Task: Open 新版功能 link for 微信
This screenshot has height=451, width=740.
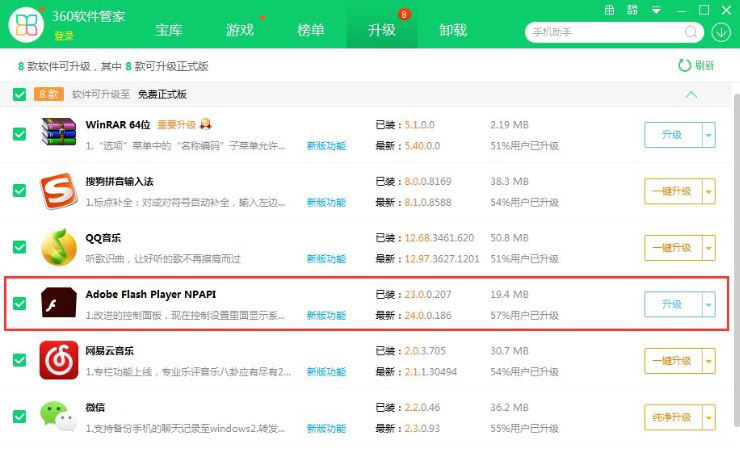Action: pyautogui.click(x=326, y=428)
